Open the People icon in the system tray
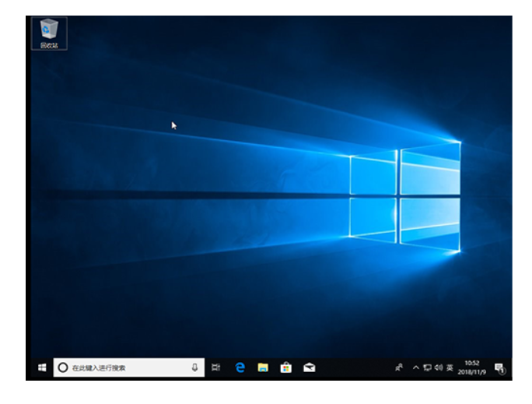 tap(399, 367)
